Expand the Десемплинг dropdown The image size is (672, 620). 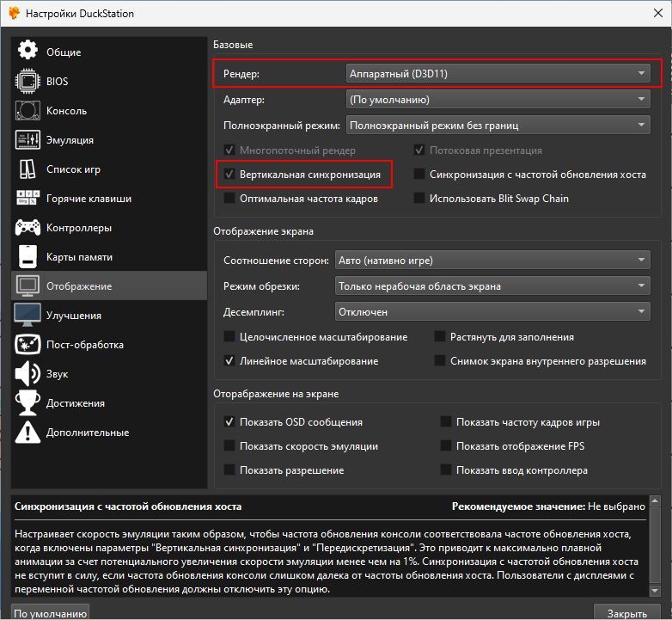coord(492,311)
